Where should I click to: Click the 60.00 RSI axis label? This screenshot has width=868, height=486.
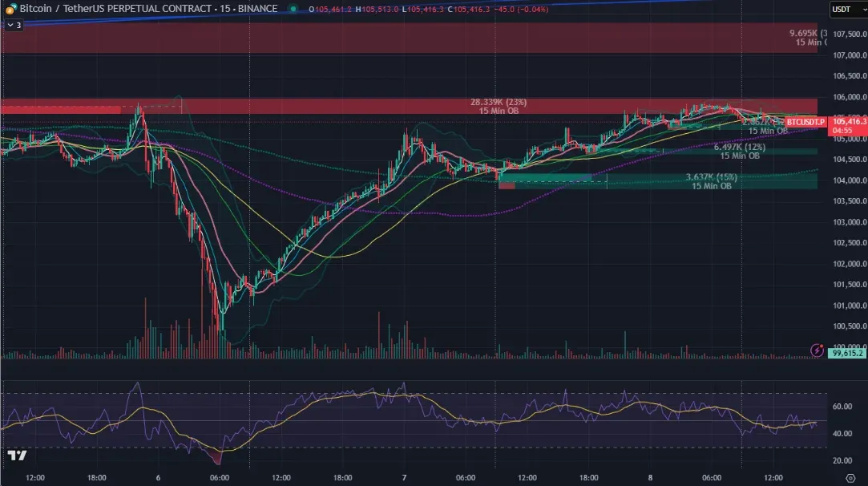842,406
